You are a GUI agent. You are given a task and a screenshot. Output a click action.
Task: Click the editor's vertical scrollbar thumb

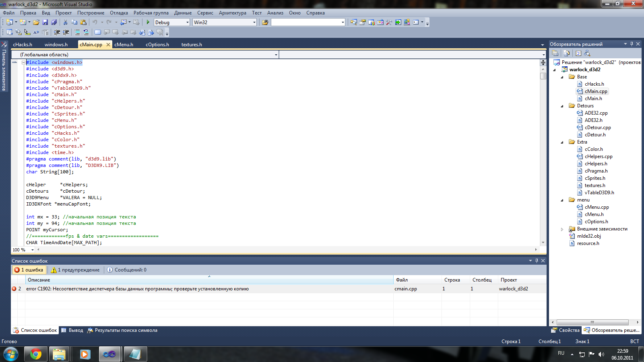point(543,76)
